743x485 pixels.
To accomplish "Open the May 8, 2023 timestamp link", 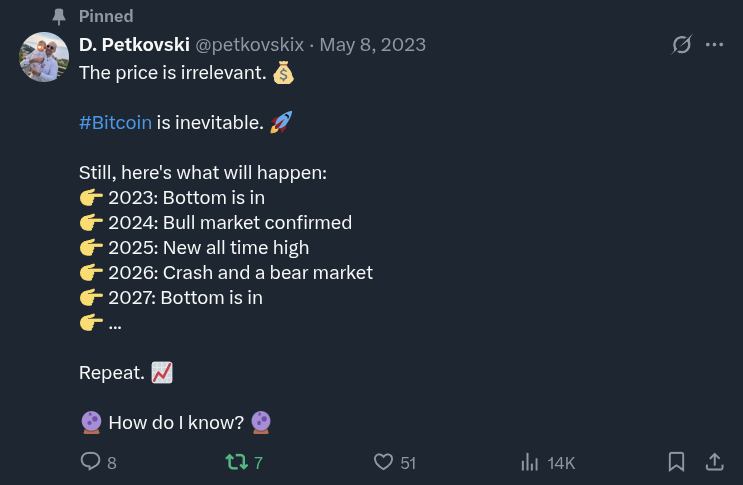I will (372, 45).
